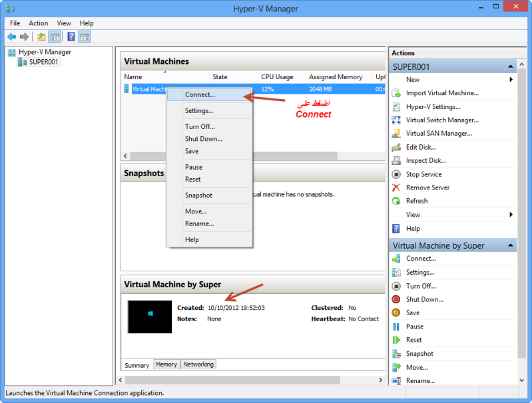Screen dimensions: 532x403
Task: Expand the View submenu arrow in Actions
Action: click(x=511, y=215)
